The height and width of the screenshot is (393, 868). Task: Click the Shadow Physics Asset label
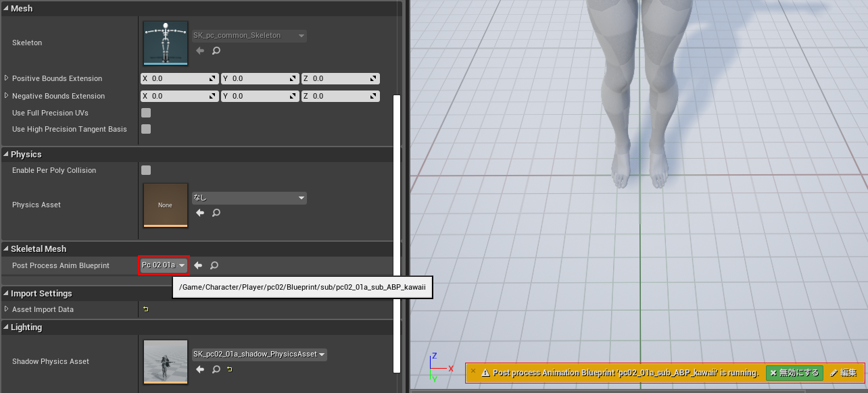(51, 361)
